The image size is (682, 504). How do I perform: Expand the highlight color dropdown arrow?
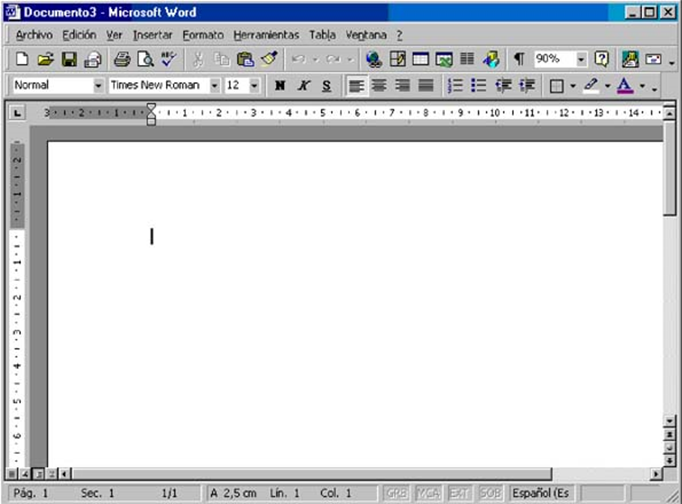coord(608,86)
